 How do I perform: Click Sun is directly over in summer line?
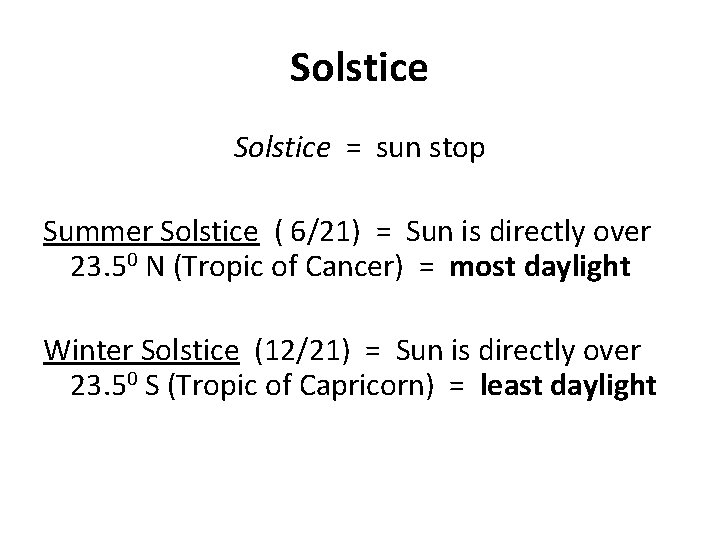(x=528, y=232)
